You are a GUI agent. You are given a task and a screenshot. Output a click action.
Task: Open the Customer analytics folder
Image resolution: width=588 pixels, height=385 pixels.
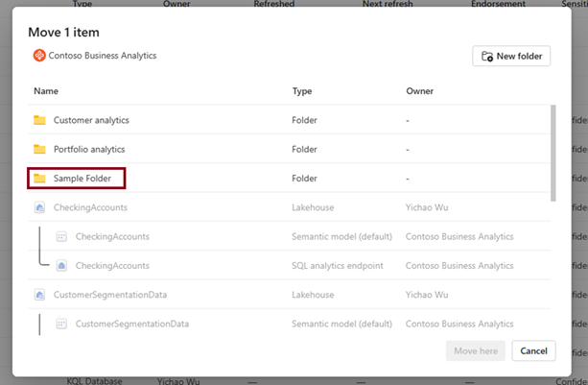(91, 120)
